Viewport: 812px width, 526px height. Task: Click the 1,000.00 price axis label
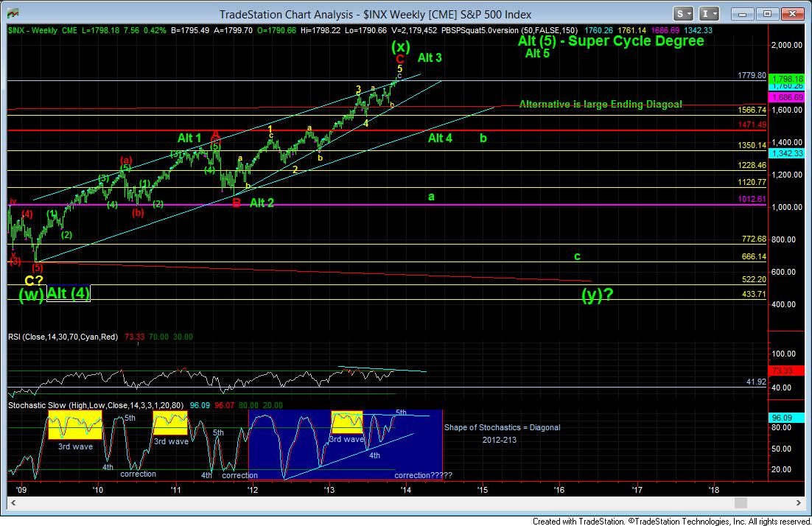787,207
